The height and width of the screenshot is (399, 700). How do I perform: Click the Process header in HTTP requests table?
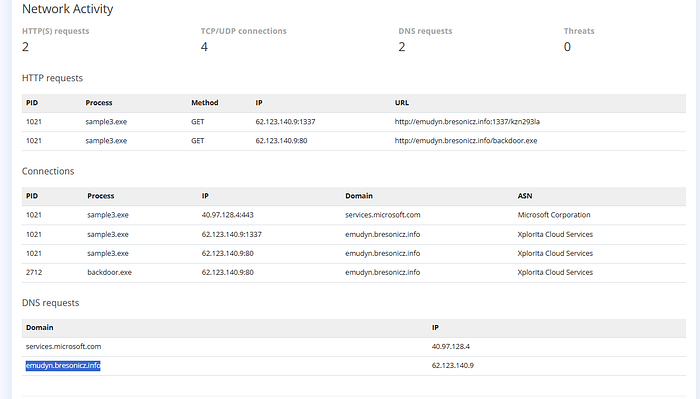tap(99, 103)
